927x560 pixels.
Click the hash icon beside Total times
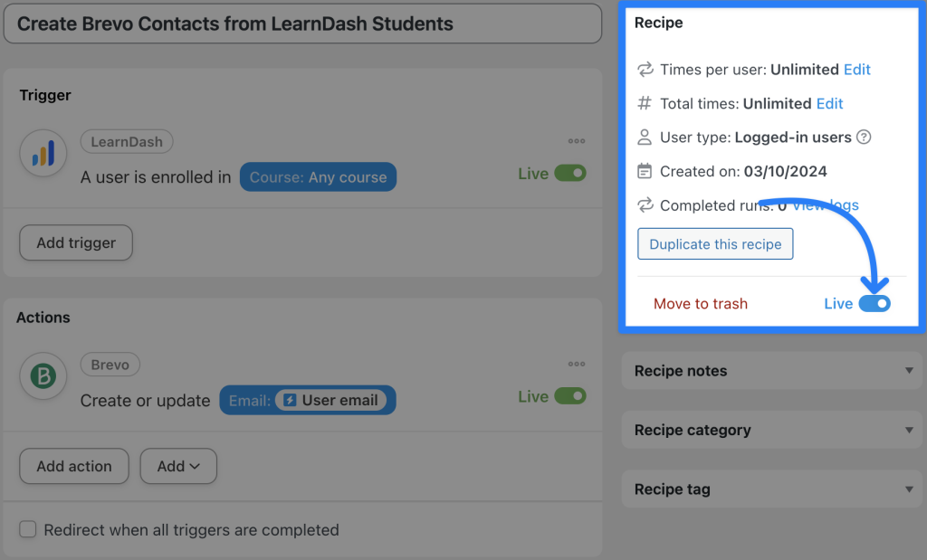point(645,103)
